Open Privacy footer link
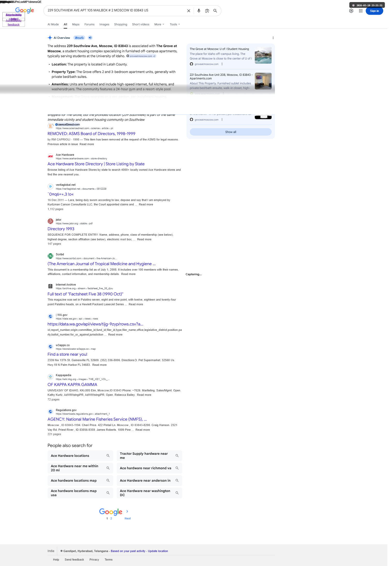 pos(94,560)
